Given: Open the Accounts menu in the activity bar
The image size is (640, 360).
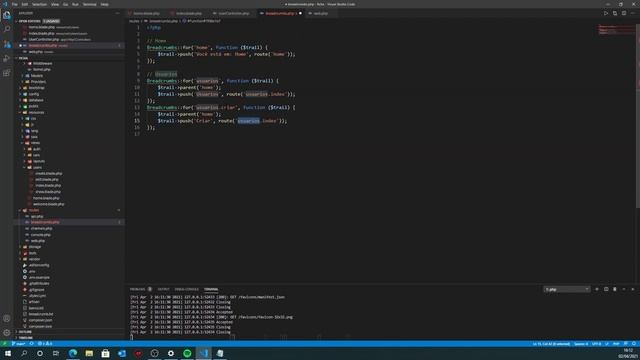Looking at the screenshot, I should [7, 318].
